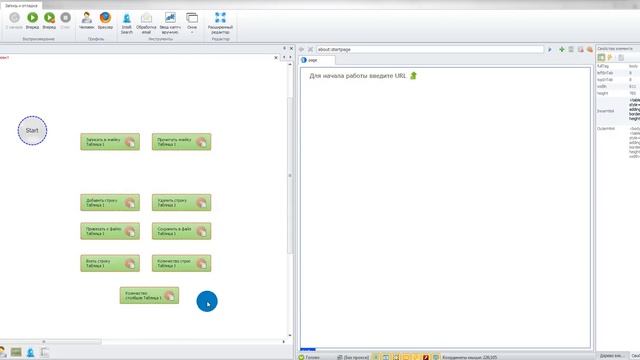Click canvas horizontal scrollbar thumb

pyautogui.click(x=51, y=342)
